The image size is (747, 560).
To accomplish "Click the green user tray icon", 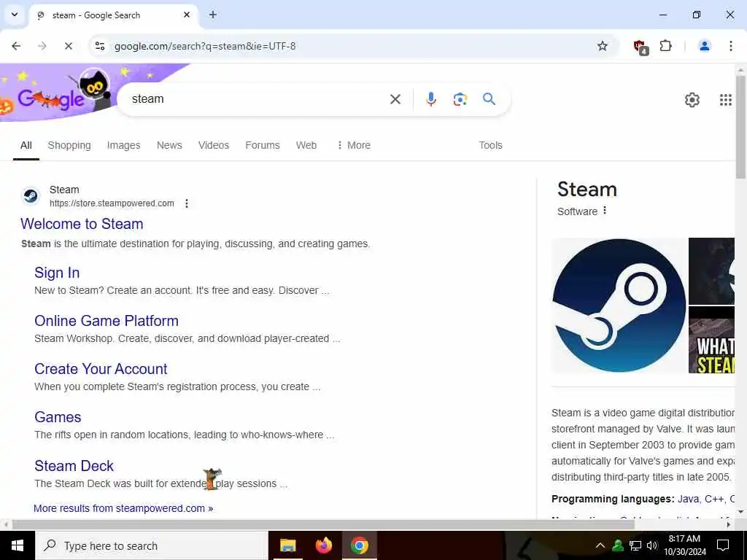I will [618, 545].
